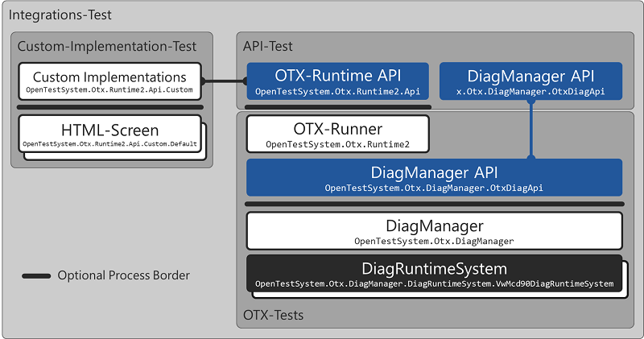Select the HTML-Screen block
The image size is (644, 339).
coord(109,134)
